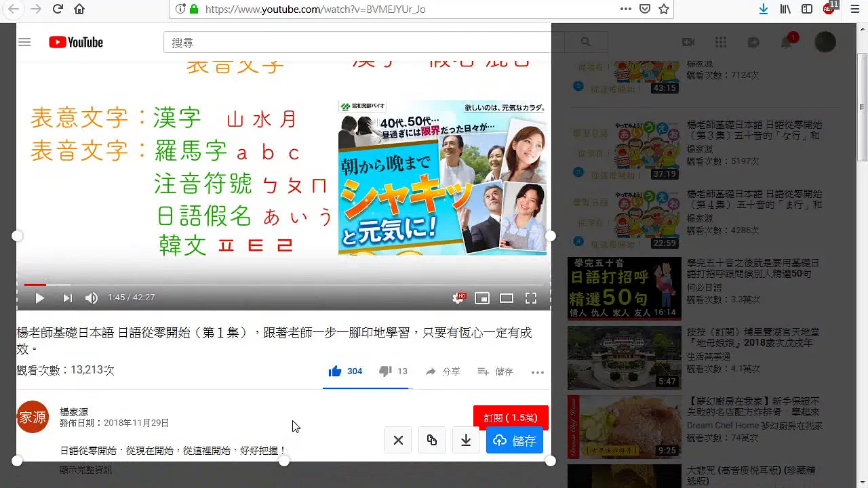Enter full screen video
868x488 pixels.
(531, 298)
